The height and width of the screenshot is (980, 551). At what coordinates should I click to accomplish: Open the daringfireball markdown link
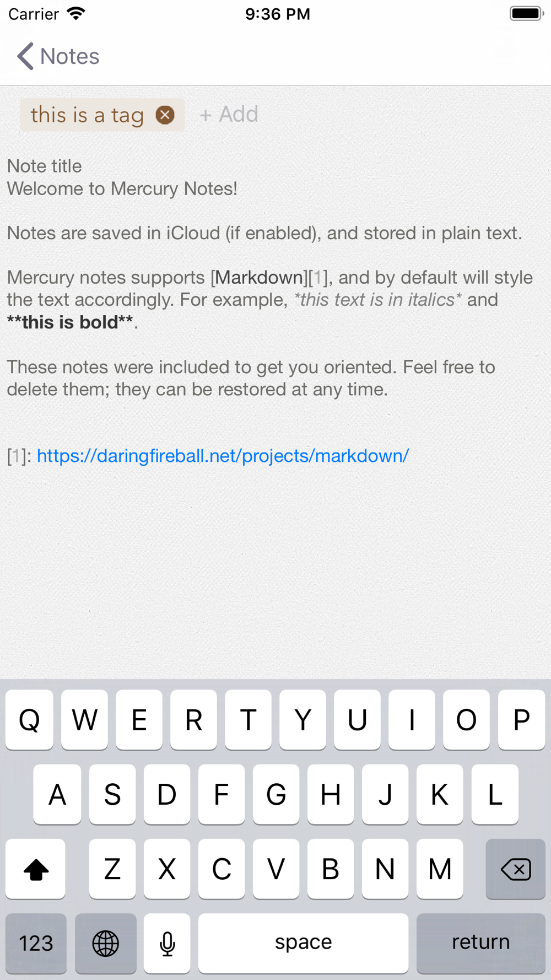click(x=223, y=456)
